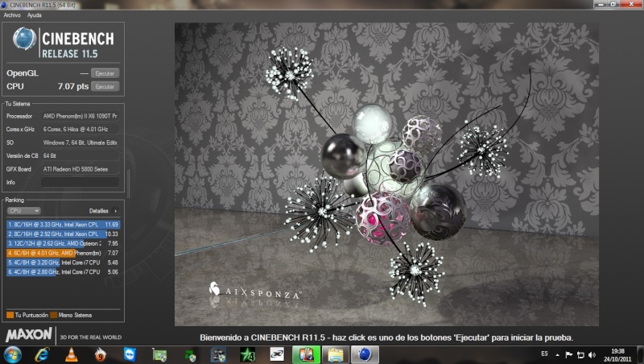Click the CPU score 7.07 pts
The image size is (644, 364).
pos(73,86)
